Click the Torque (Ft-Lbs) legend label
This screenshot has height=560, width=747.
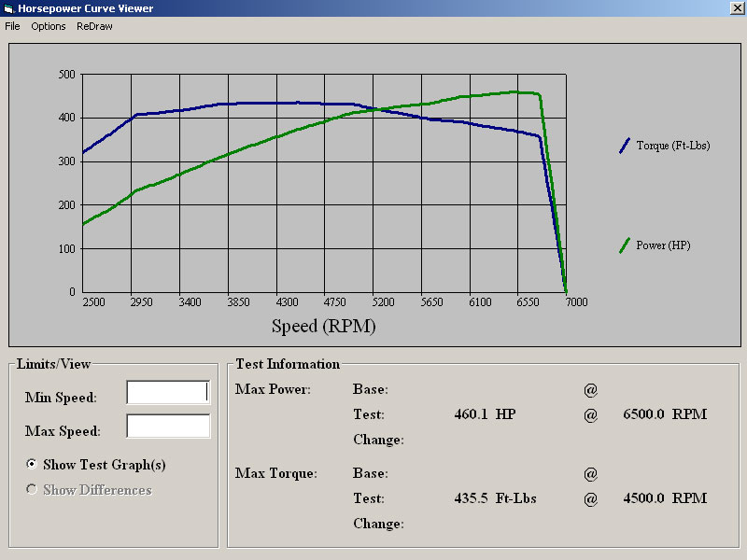point(673,146)
